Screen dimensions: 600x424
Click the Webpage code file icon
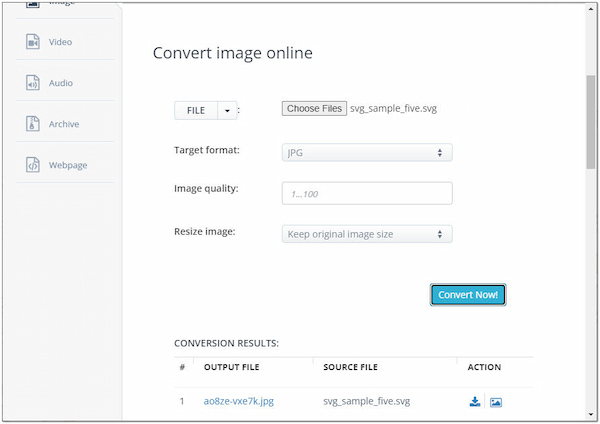coord(33,165)
